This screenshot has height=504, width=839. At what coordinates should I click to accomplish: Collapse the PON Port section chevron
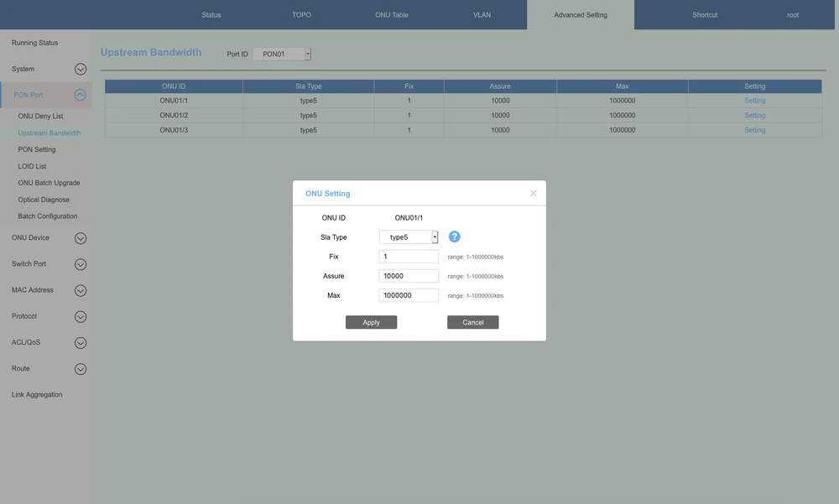81,96
